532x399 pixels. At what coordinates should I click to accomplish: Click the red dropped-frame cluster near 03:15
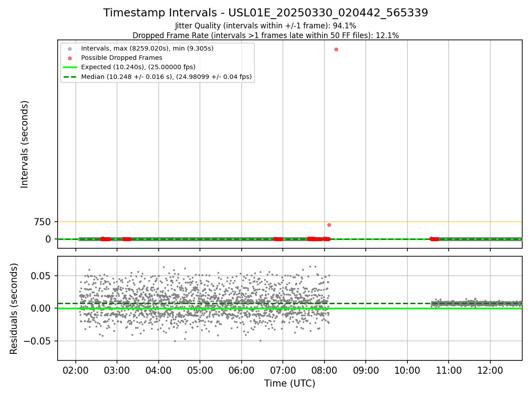[127, 239]
